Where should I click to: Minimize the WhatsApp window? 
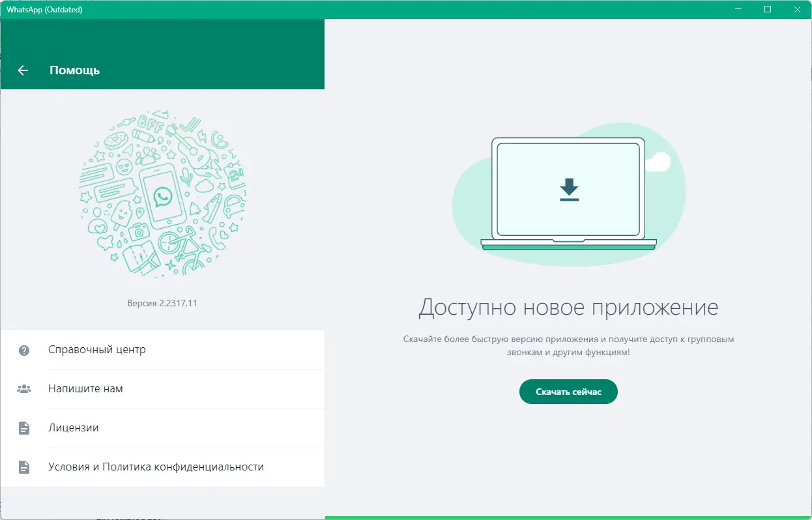tap(738, 10)
